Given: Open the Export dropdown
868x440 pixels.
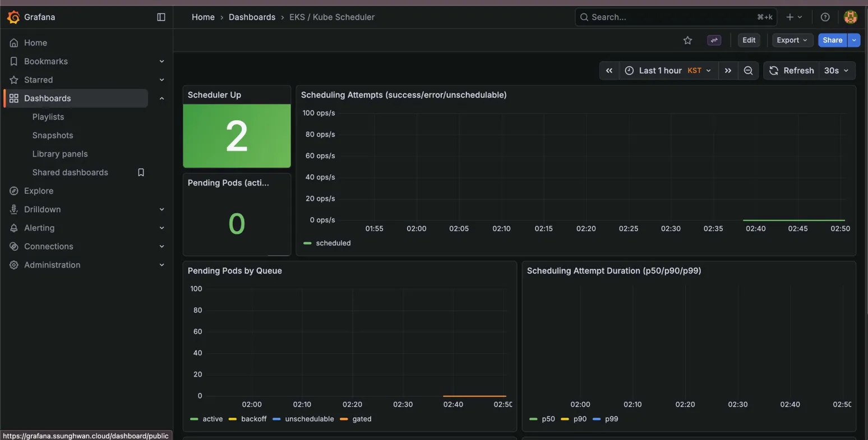Looking at the screenshot, I should 792,40.
